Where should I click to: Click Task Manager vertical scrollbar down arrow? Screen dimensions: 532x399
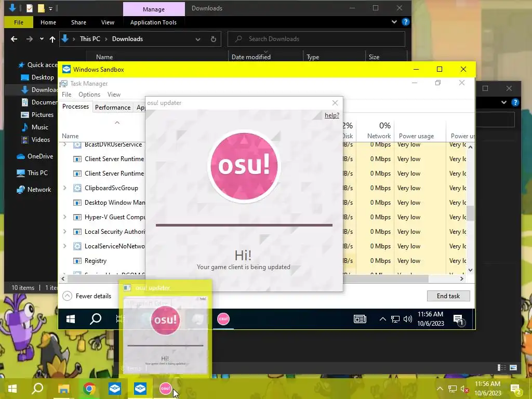pos(470,270)
